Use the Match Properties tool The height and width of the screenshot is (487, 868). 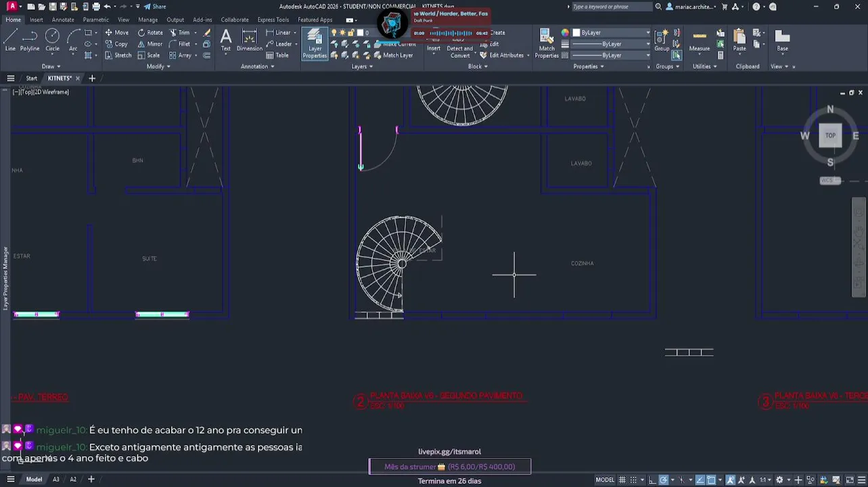coord(547,43)
